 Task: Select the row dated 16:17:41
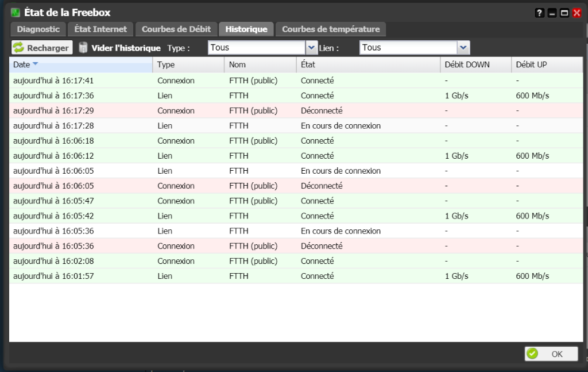click(x=296, y=80)
